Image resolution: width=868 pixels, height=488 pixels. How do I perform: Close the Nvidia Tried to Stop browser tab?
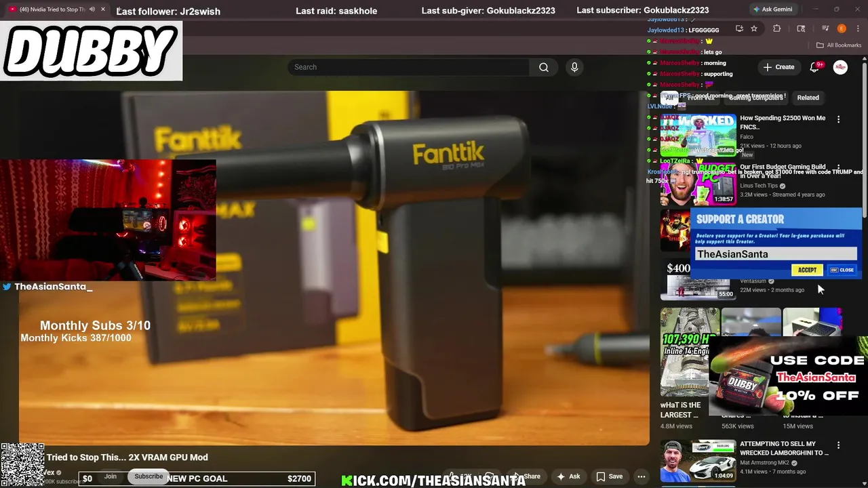click(103, 9)
